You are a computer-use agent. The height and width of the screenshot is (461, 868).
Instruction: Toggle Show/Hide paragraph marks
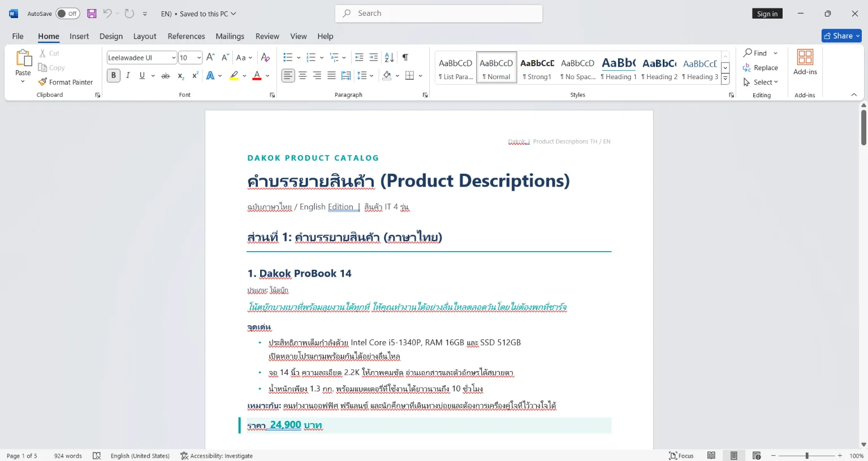coord(405,57)
